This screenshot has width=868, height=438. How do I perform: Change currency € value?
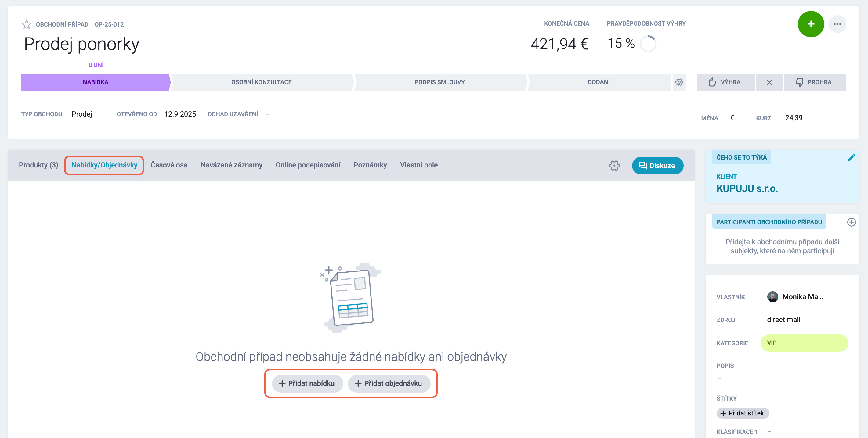[732, 118]
